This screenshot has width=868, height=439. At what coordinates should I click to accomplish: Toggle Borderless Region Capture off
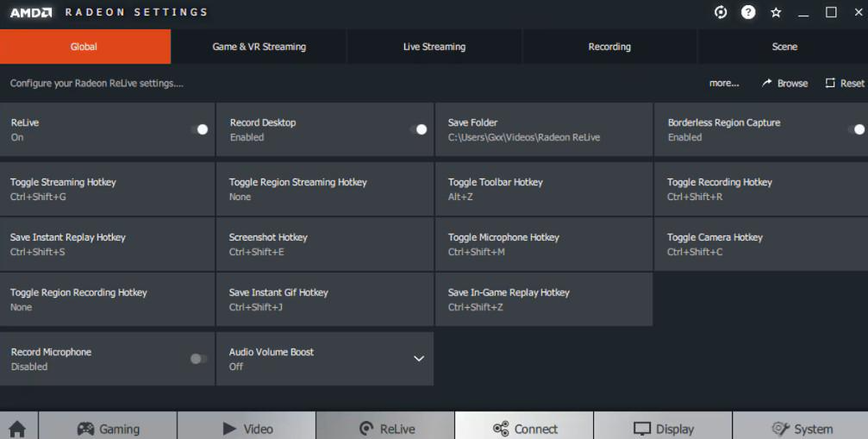click(856, 129)
